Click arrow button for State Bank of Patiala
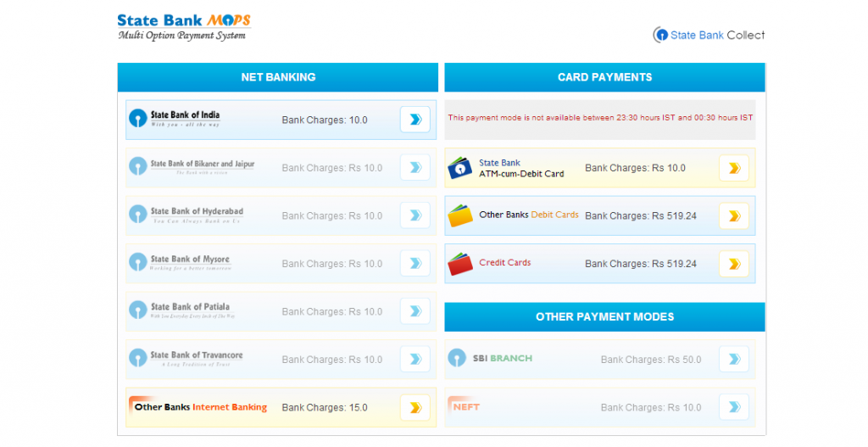Viewport: 868px width, 447px height. [415, 310]
